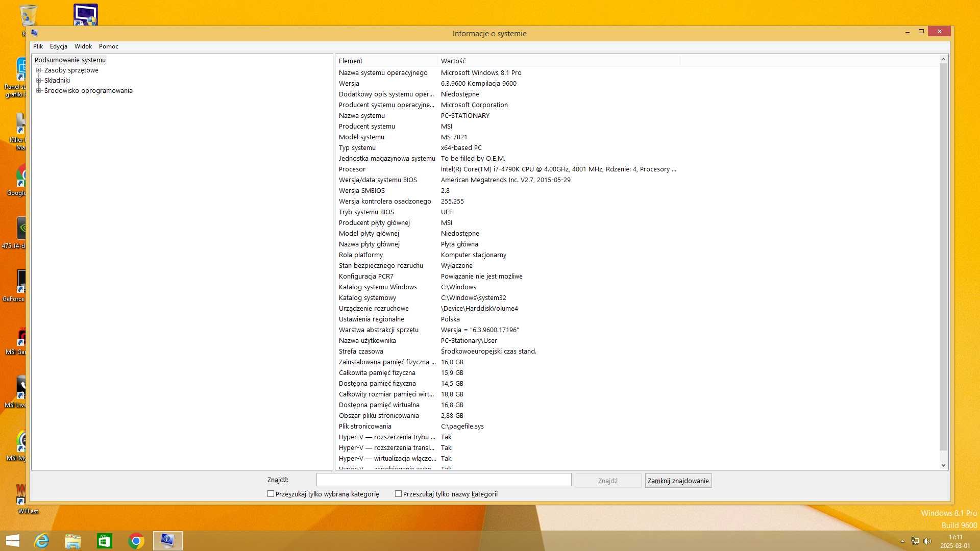Viewport: 980px width, 551px height.
Task: Open the Windows Store taskbar icon
Action: [105, 541]
